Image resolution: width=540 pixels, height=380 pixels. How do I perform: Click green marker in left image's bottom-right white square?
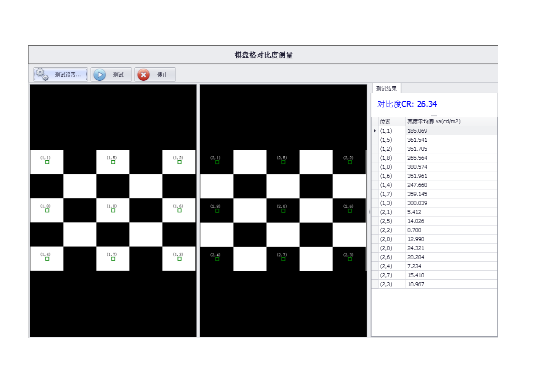click(x=179, y=259)
